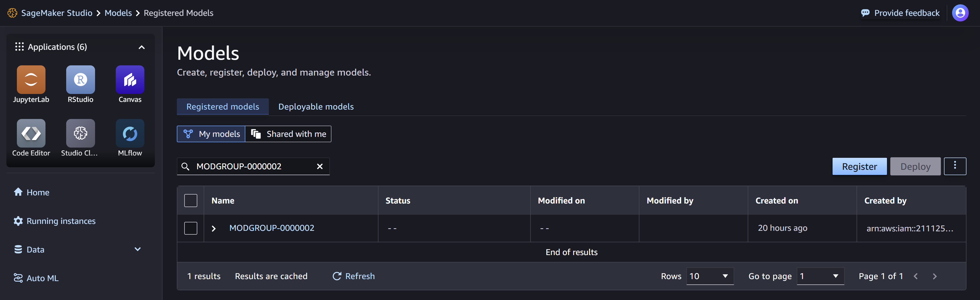Open the Go to page selector
This screenshot has height=300, width=980.
coord(820,276)
